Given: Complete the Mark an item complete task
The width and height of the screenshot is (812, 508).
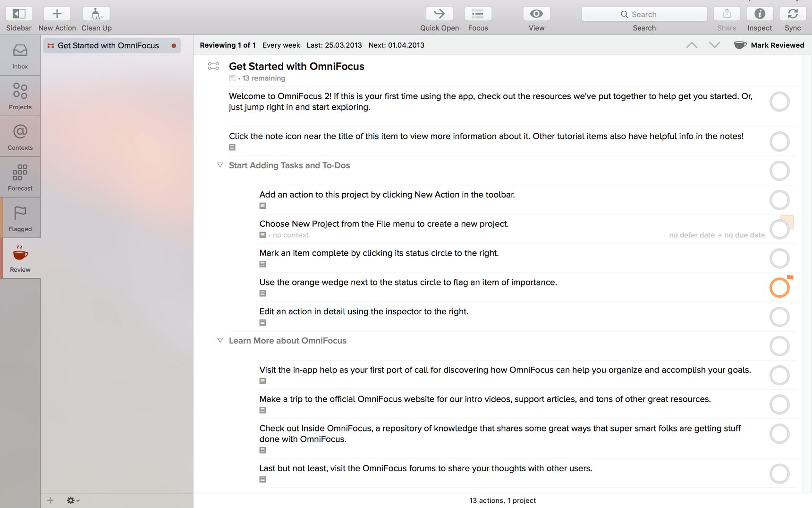Looking at the screenshot, I should point(779,258).
